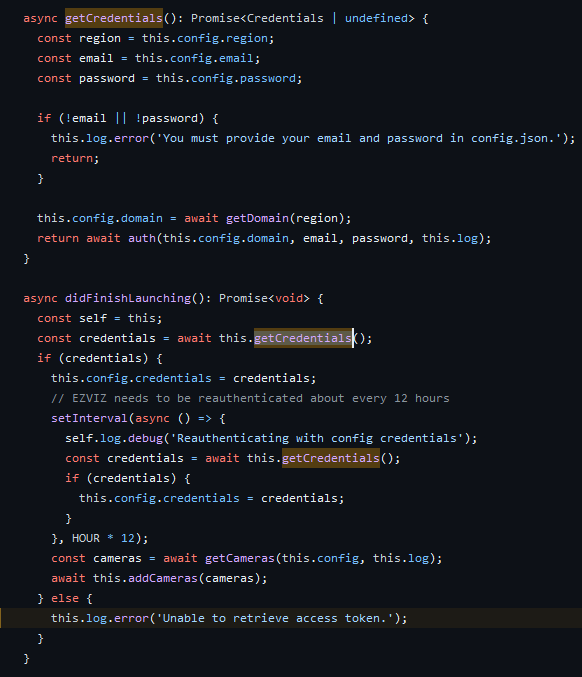Click the addCameras method call
This screenshot has width=582, height=677.
(163, 578)
